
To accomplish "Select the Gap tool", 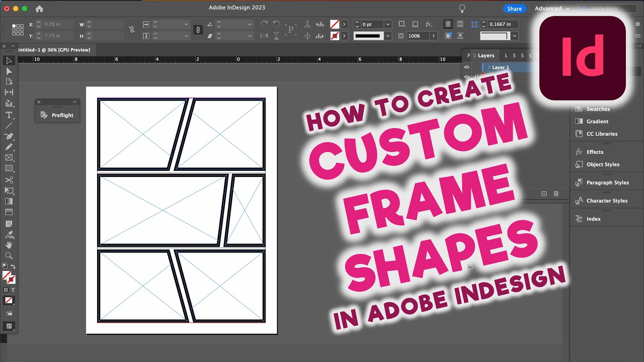I will tap(9, 93).
